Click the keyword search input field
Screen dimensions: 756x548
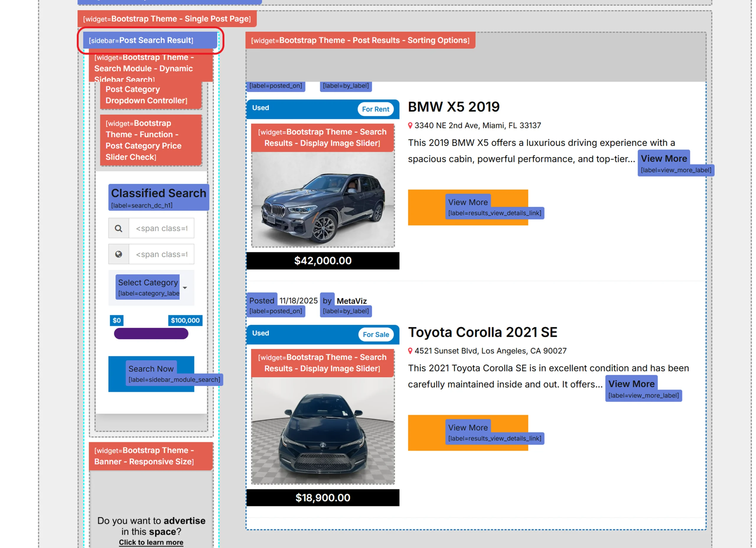(x=161, y=228)
